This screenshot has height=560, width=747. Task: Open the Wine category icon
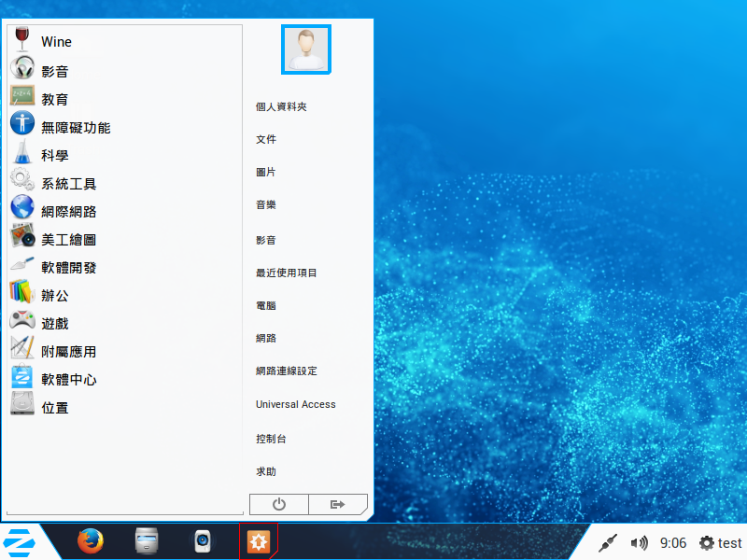(22, 41)
